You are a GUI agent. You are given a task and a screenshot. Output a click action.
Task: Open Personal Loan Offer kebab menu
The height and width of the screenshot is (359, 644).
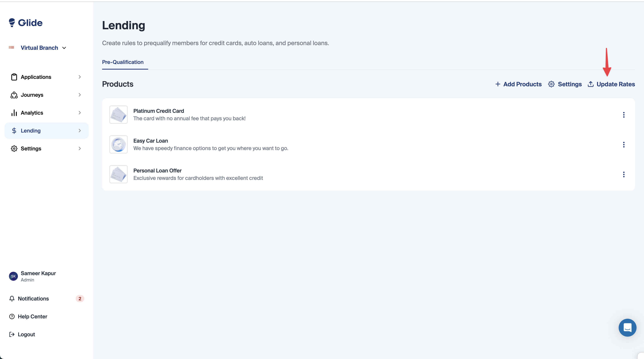click(624, 174)
